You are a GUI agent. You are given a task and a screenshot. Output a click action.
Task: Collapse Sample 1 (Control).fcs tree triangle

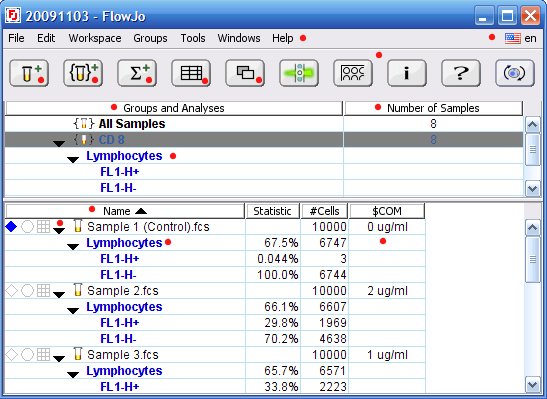point(59,231)
